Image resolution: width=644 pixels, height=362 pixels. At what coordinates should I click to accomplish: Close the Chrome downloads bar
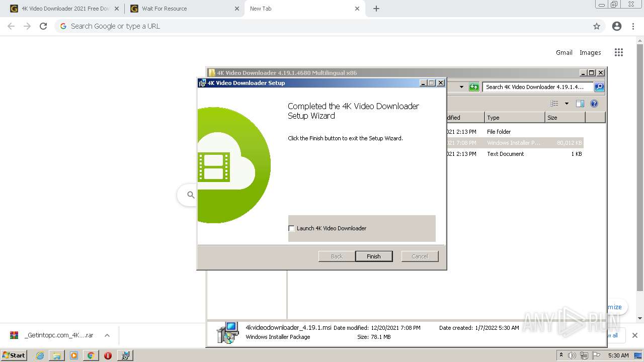[635, 335]
